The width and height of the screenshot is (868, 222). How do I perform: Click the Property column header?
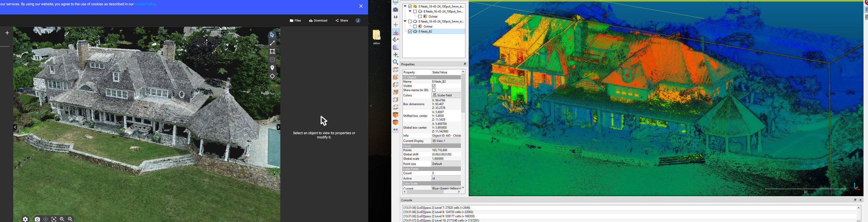[417, 72]
